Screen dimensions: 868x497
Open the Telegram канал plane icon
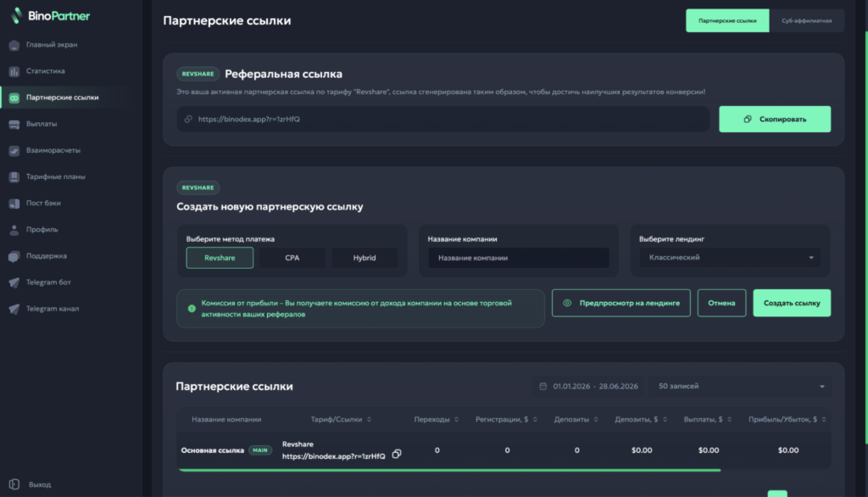click(x=14, y=310)
